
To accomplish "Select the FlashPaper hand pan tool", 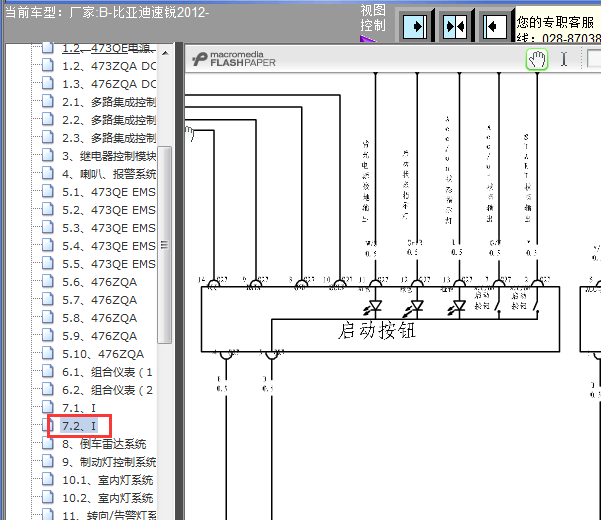I will (537, 59).
